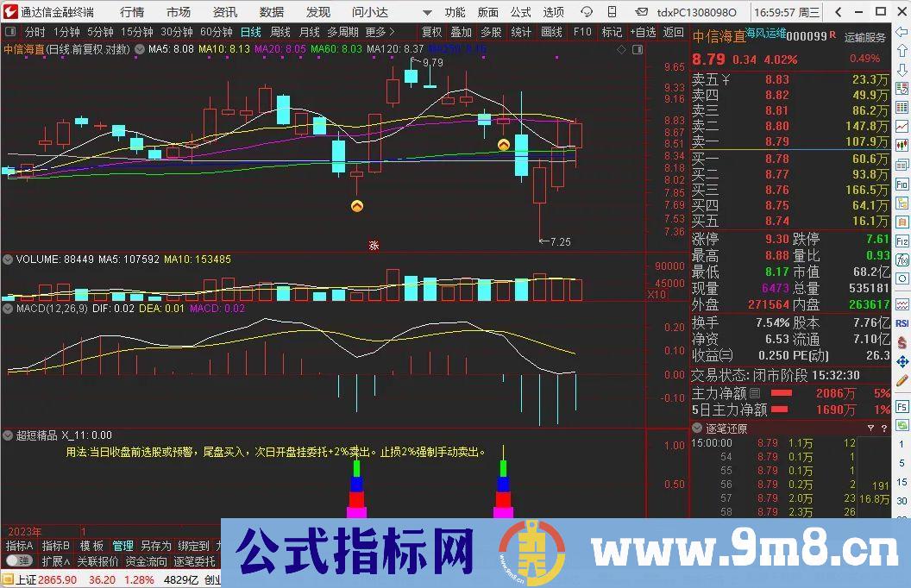Click the up arrow icon in right sidebar

pos(902,51)
